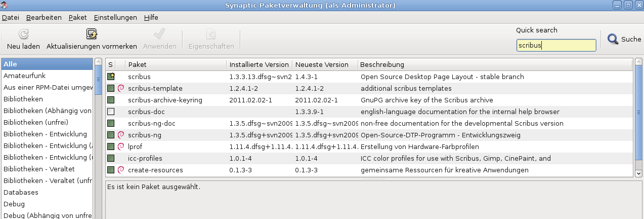Toggle status box of scribus-ng
The image size is (644, 219).
(x=111, y=135)
